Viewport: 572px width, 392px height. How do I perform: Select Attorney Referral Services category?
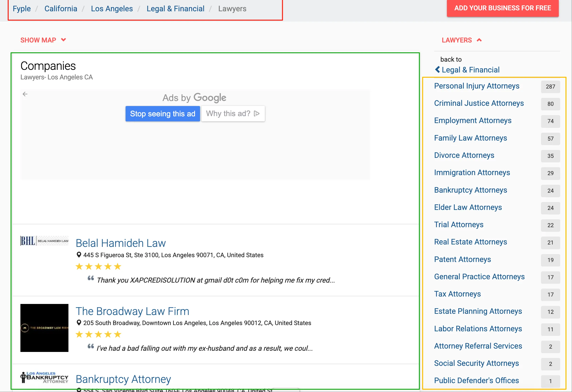(478, 346)
